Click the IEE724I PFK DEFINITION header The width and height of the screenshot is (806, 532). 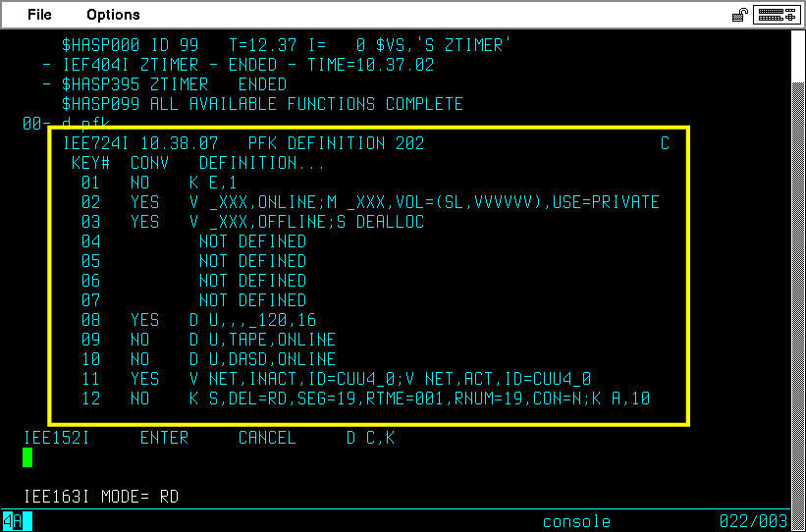coord(243,143)
